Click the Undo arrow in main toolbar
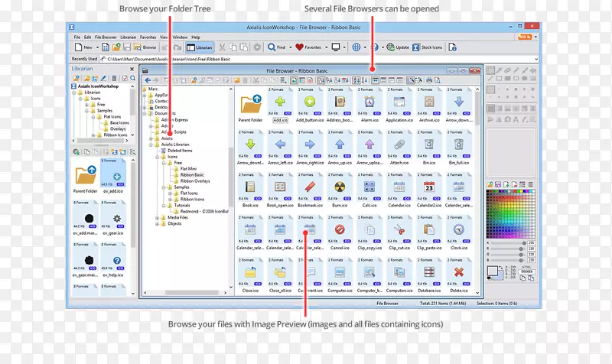This screenshot has height=364, width=612. 165,47
